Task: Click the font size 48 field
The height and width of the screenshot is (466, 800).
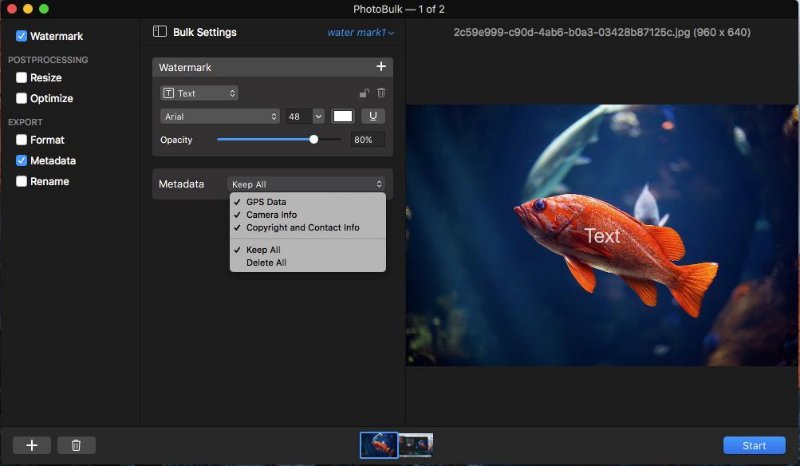Action: tap(299, 116)
